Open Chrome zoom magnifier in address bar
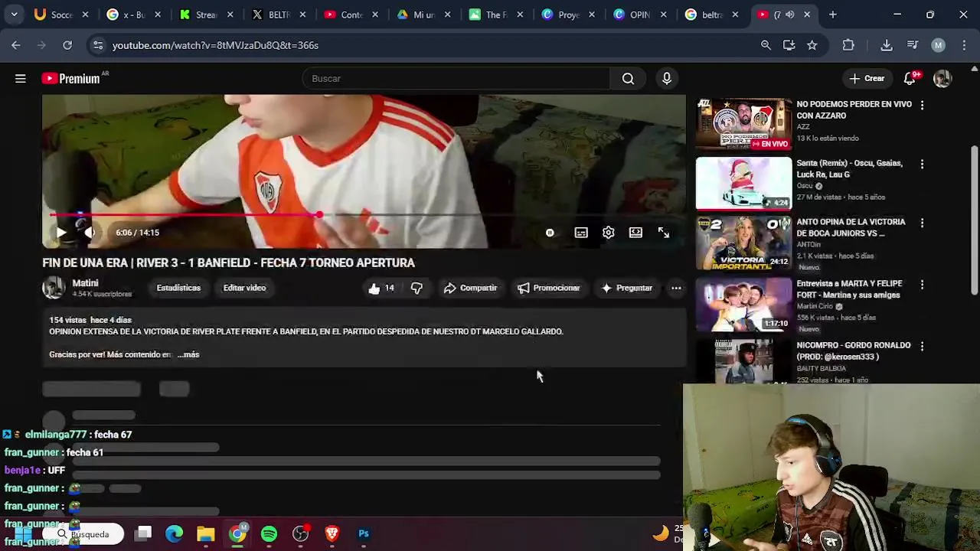This screenshot has height=551, width=980. pyautogui.click(x=766, y=45)
